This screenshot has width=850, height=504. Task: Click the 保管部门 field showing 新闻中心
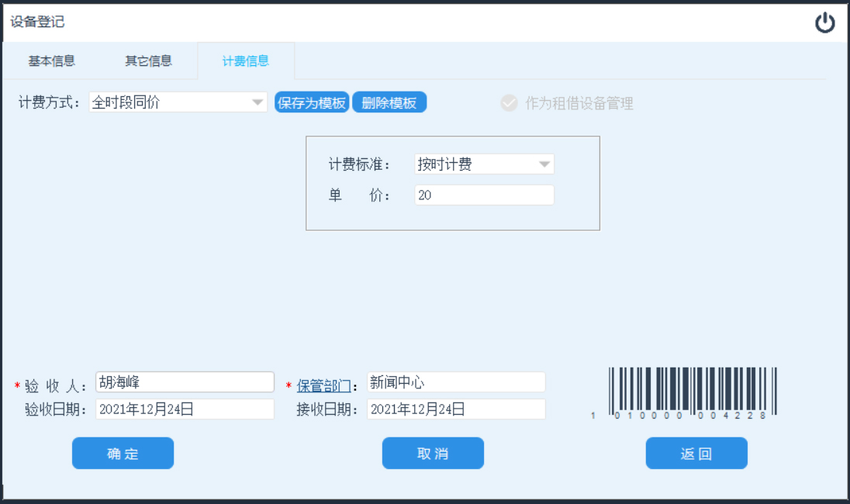click(x=456, y=382)
